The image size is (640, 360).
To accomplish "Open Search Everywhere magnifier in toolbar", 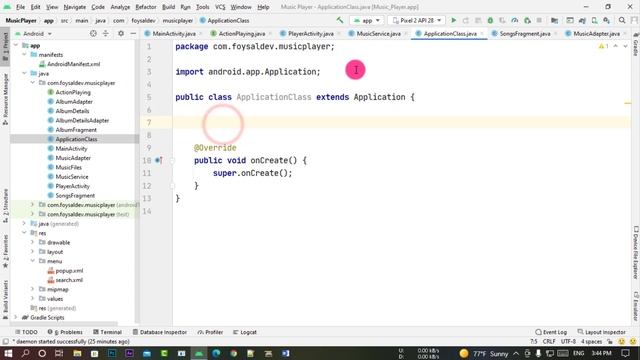I will click(x=622, y=20).
